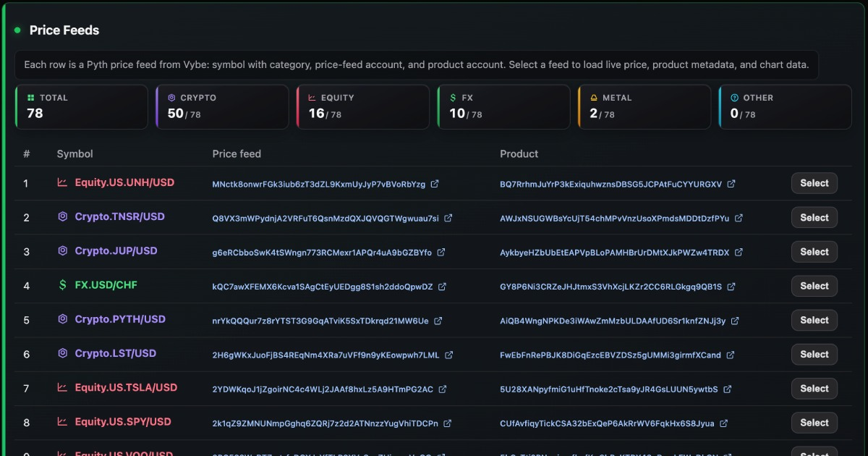Click the Crypto.PYTH/USD symbol name
This screenshot has height=456, width=868.
pyautogui.click(x=120, y=319)
